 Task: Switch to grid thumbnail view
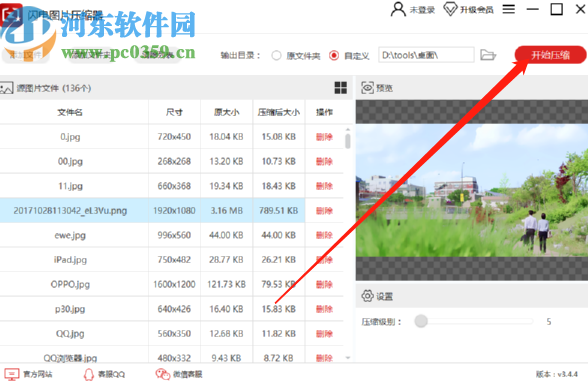340,88
